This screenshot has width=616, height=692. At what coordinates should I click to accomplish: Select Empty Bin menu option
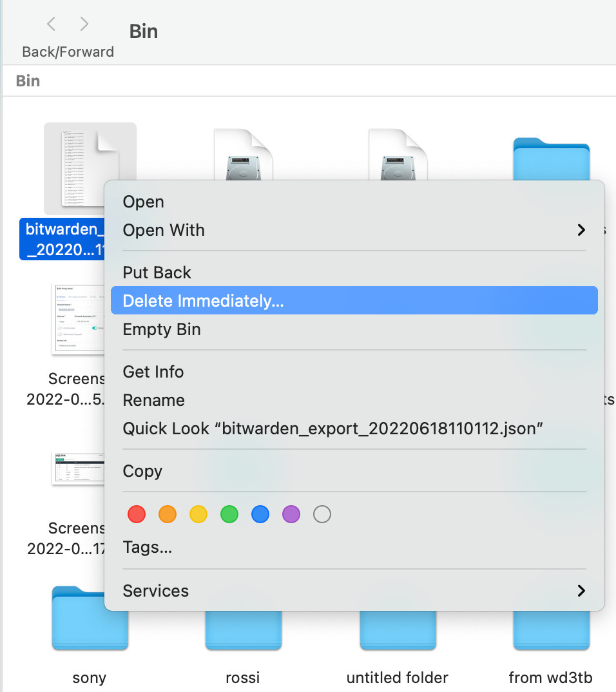pos(162,329)
